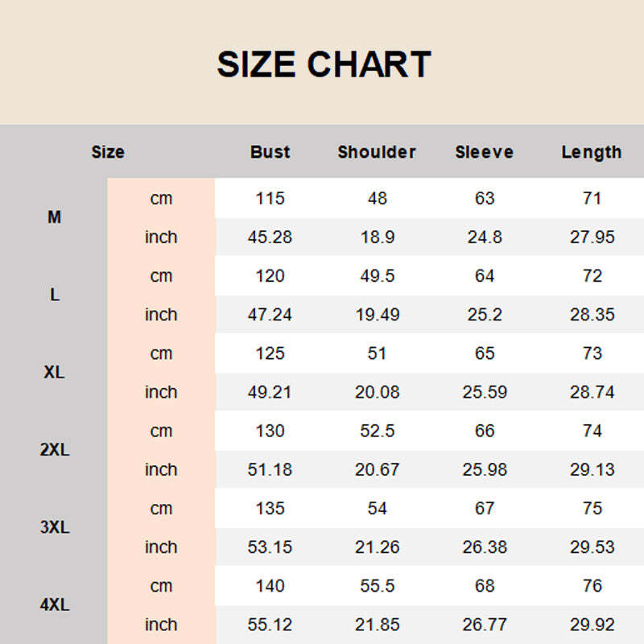Click the cm unit label for size M

pyautogui.click(x=161, y=198)
